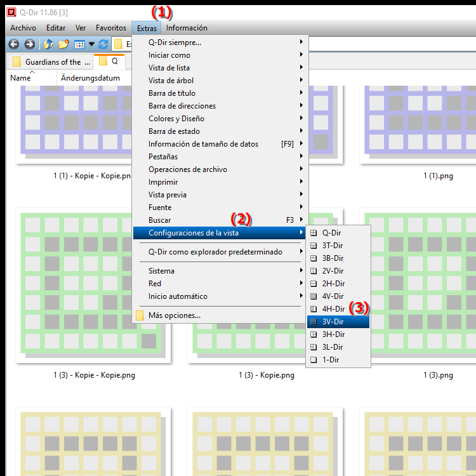
Task: Select the 3B-Dir layout icon
Action: [314, 258]
